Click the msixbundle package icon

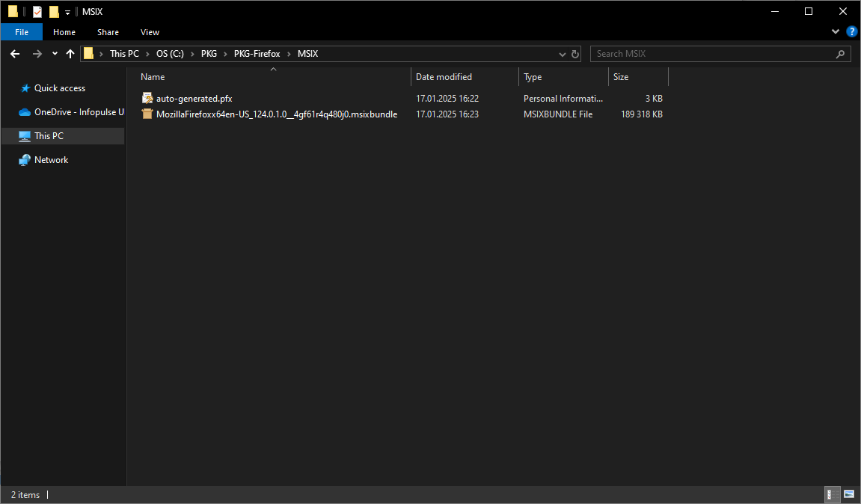coord(147,114)
